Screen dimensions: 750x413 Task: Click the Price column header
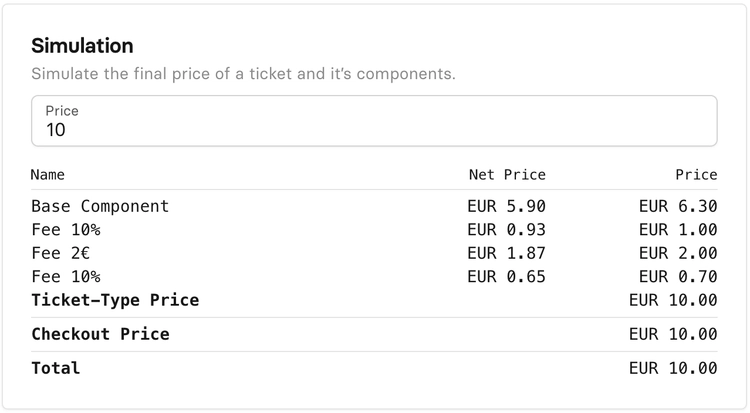(696, 174)
